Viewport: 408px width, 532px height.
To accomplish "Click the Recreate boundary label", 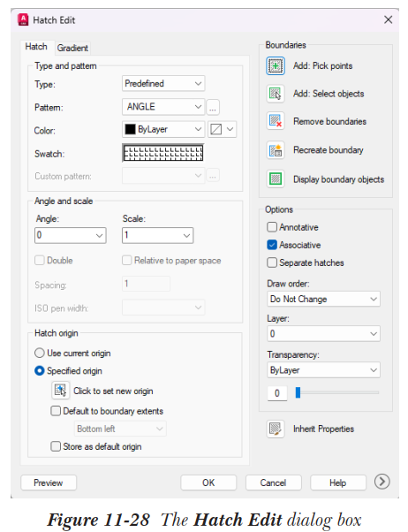I will click(329, 150).
